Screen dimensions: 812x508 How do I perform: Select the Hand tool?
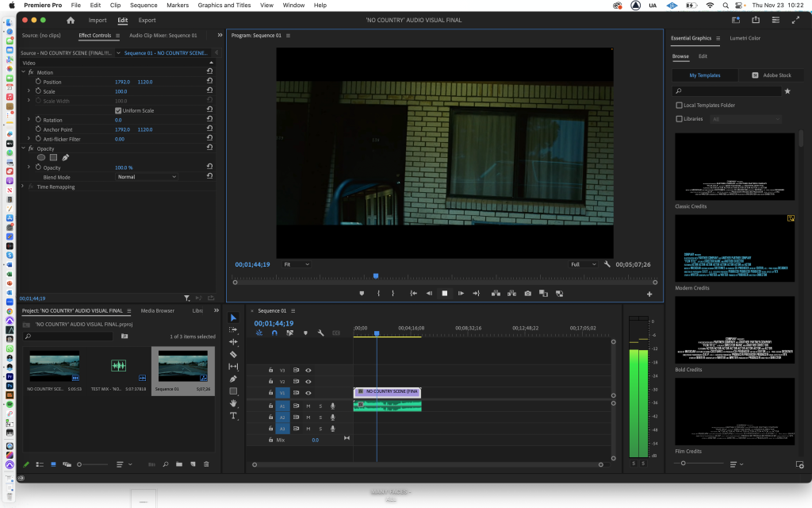coord(233,403)
